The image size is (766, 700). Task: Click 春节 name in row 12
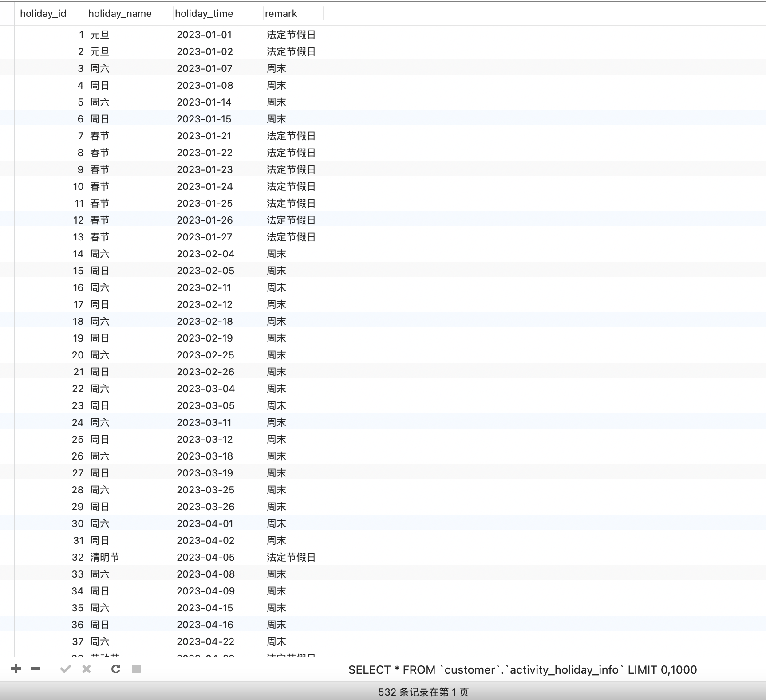pos(99,220)
